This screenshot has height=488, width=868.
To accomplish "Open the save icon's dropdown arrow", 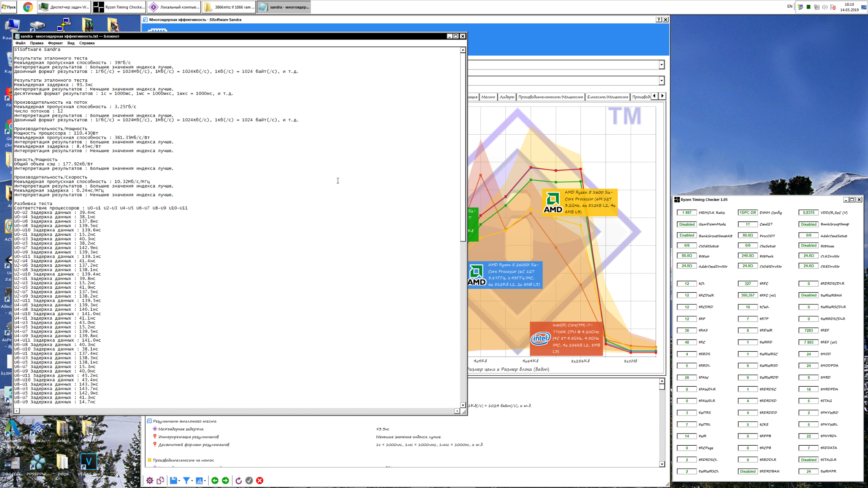I will point(179,481).
